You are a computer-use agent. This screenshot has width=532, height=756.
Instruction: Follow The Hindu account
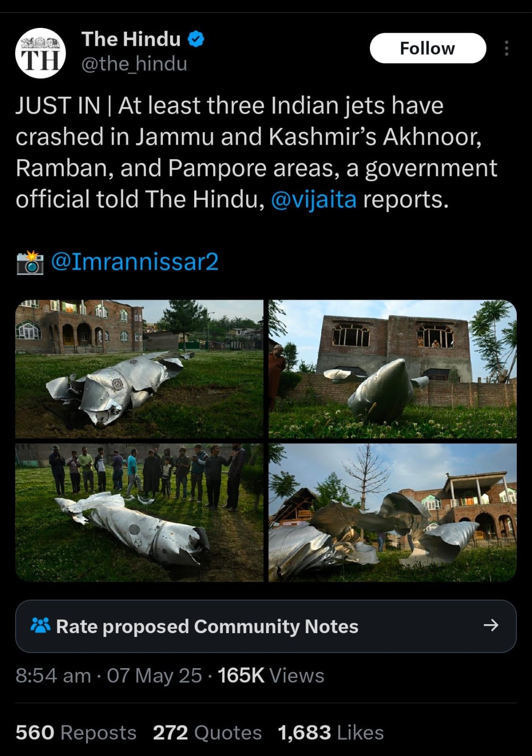428,48
